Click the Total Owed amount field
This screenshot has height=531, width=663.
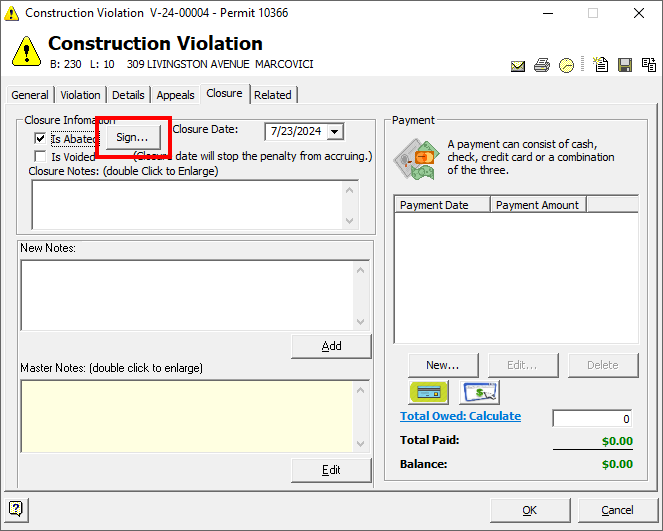pos(592,419)
